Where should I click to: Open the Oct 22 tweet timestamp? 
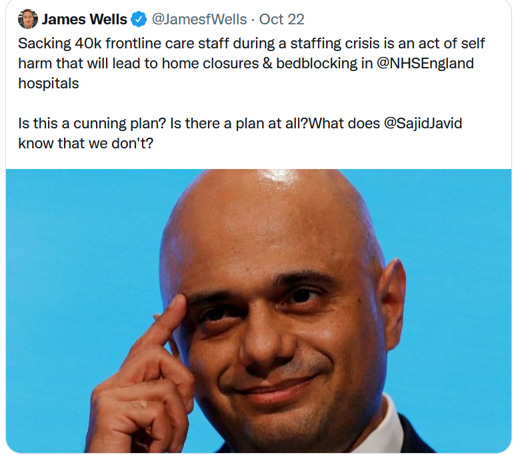tap(282, 19)
